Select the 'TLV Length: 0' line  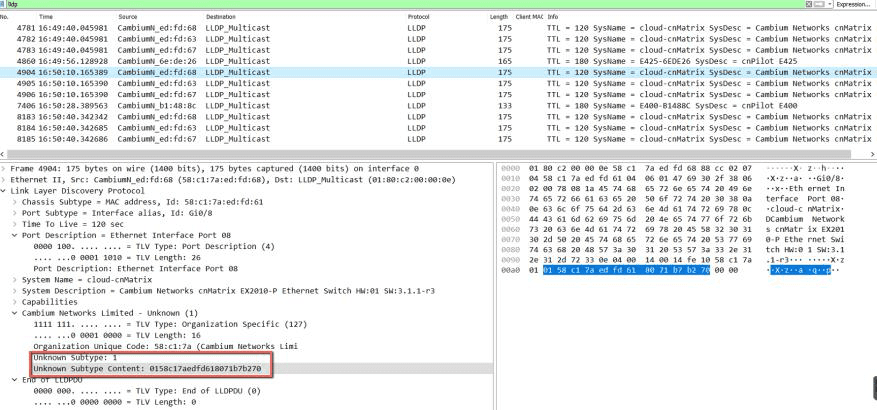pos(115,402)
